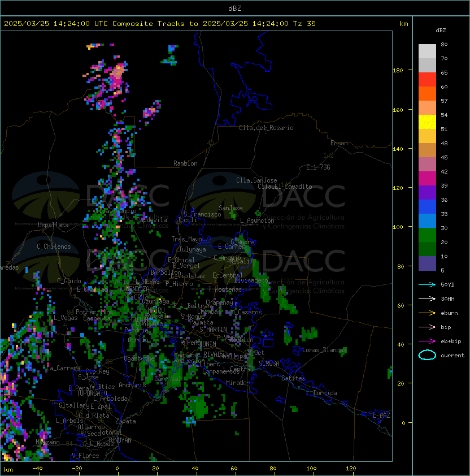470x476 pixels.
Task: Click the Ugarteche map label
Action: (140, 358)
